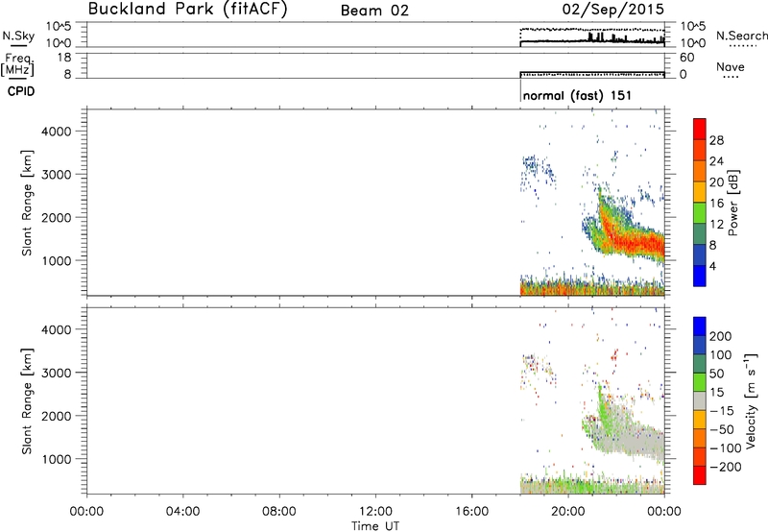Click the 'Buckland Park (fitACF)' title
Viewport: 768px width, 532px height.
tap(187, 9)
